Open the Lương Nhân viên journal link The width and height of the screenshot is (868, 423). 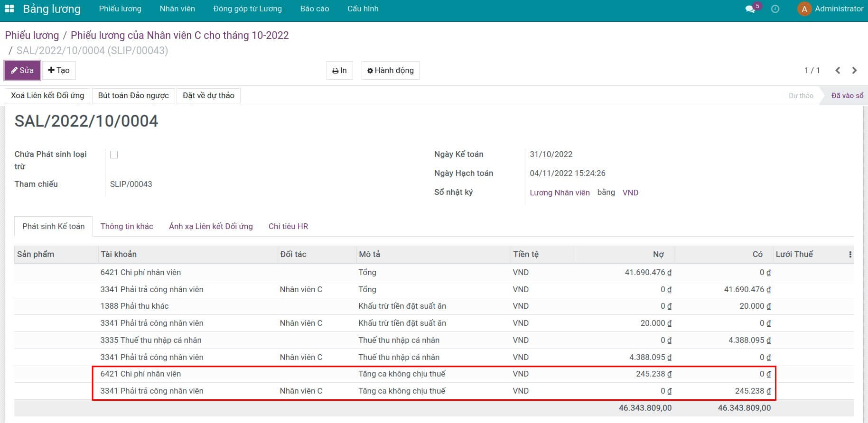560,193
